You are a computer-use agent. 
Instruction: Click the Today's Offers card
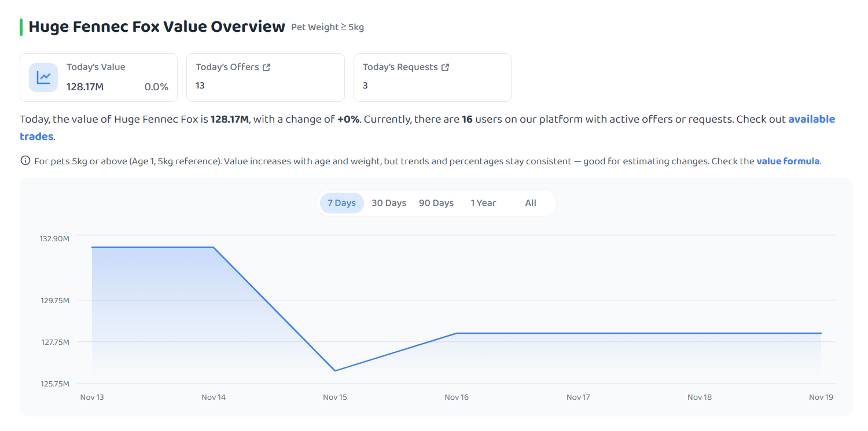(x=266, y=78)
